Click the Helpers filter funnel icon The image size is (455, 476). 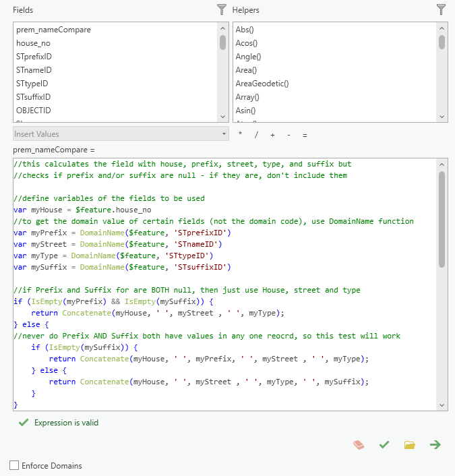[442, 9]
